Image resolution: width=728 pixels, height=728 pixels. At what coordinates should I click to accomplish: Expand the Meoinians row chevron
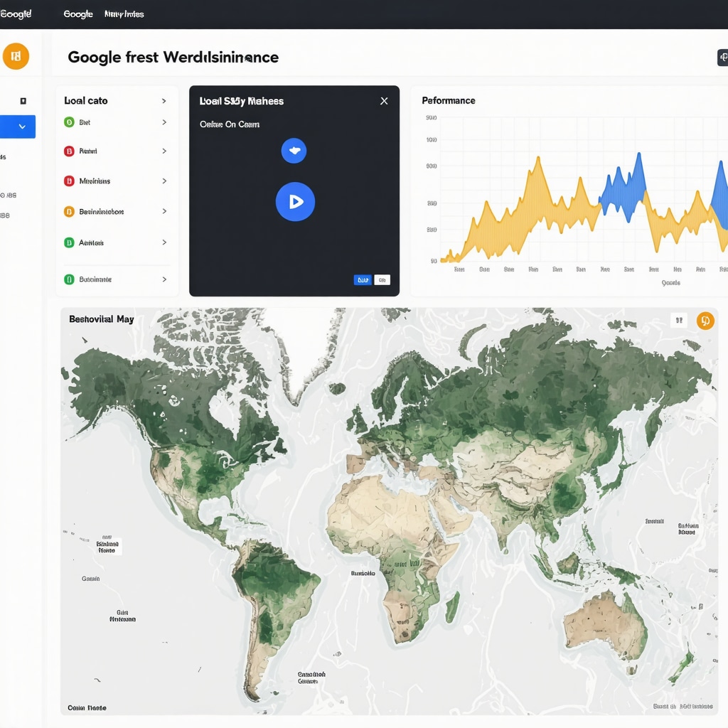click(164, 181)
